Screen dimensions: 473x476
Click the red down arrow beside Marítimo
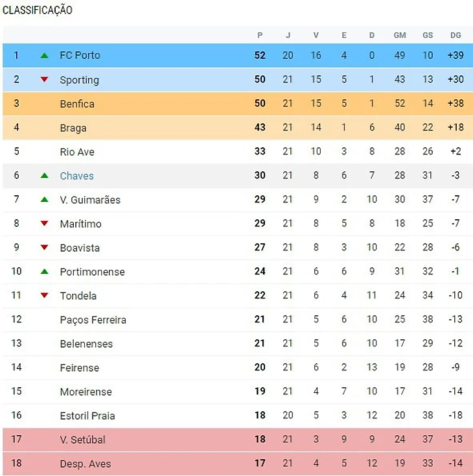pyautogui.click(x=44, y=224)
